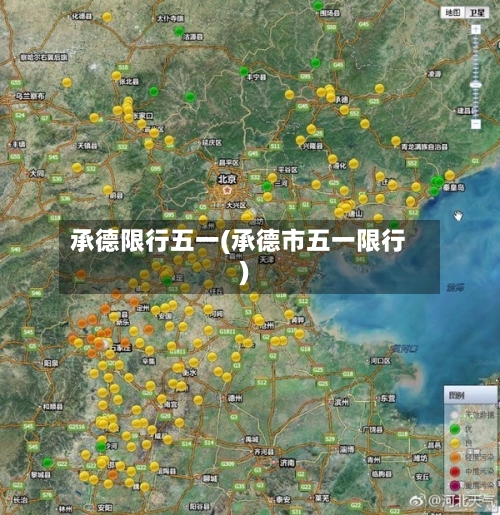Click the 昌平区 district label
The image size is (500, 515).
[x=229, y=163]
